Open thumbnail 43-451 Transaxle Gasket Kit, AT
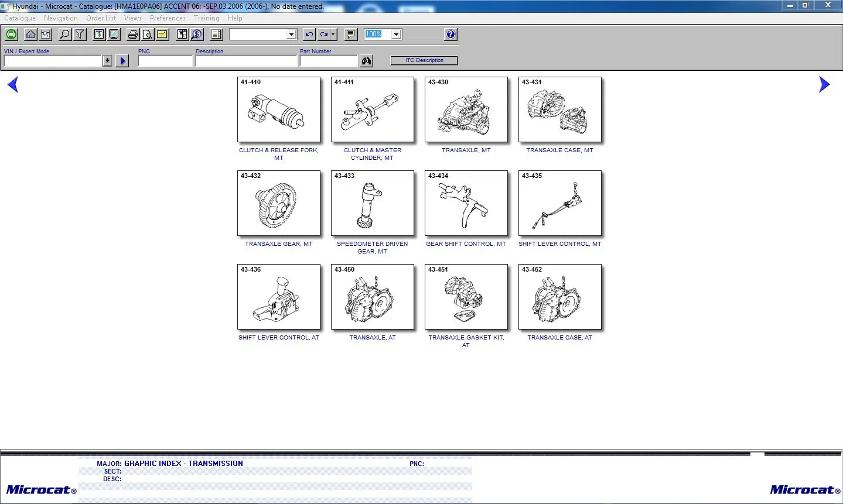This screenshot has width=843, height=504. [466, 297]
